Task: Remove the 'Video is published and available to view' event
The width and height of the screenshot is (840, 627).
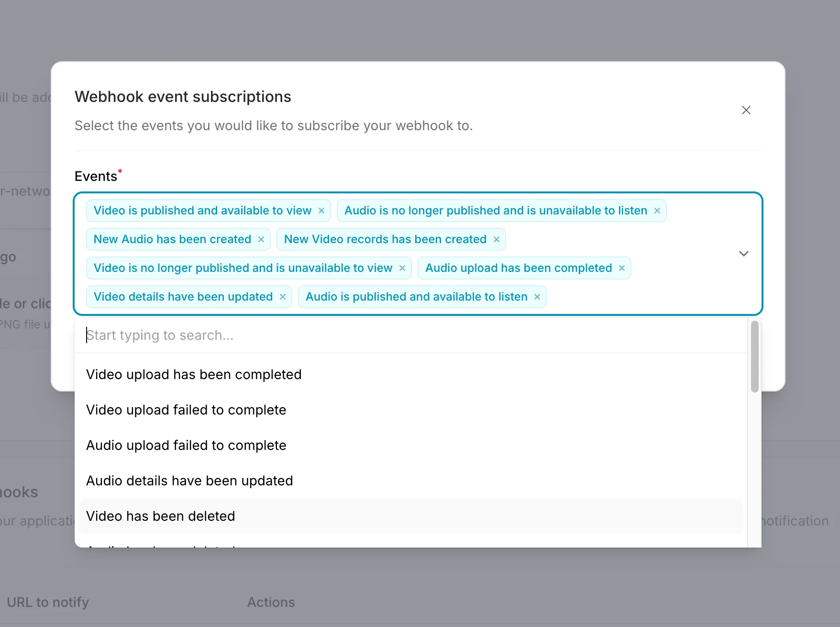Action: coord(321,211)
